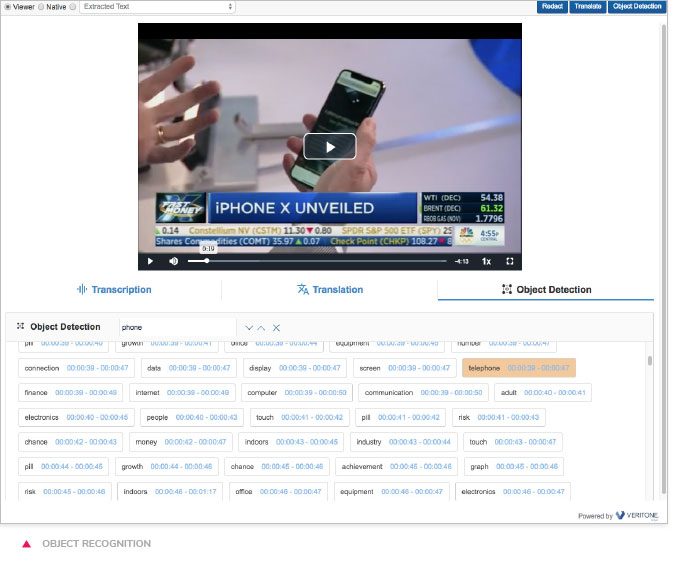This screenshot has height=569, width=700.
Task: Click touch tag timed 00:00:41 - 00:00:42
Action: (300, 417)
